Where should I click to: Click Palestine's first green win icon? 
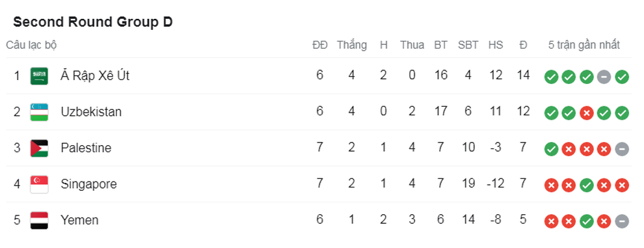[551, 149]
